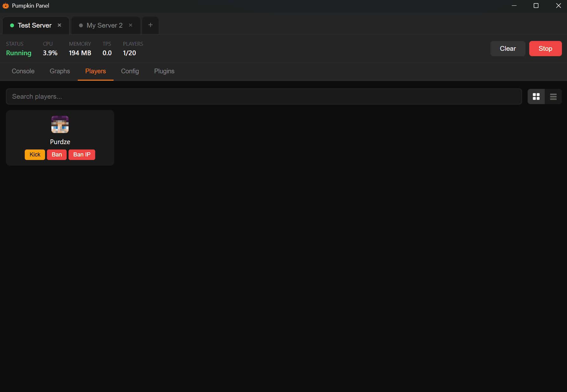567x392 pixels.
Task: Click the green status dot on Test Server
Action: [12, 25]
